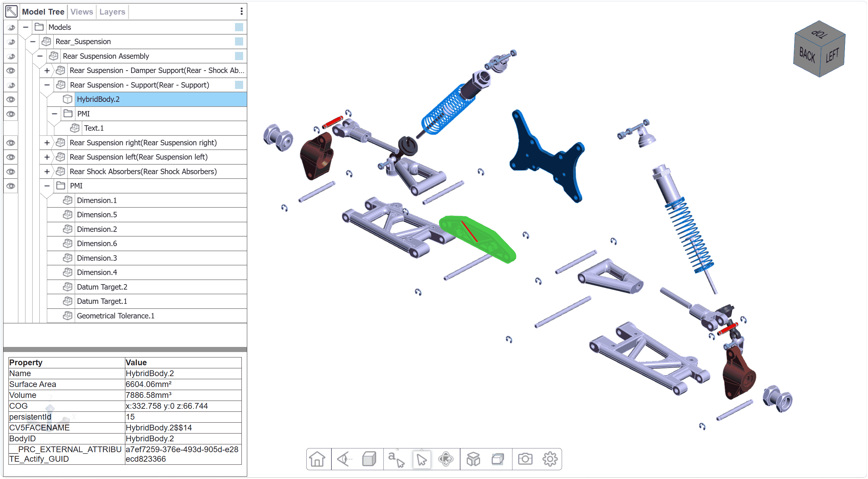Toggle visibility of Damper Support row
The height and width of the screenshot is (479, 868).
11,71
